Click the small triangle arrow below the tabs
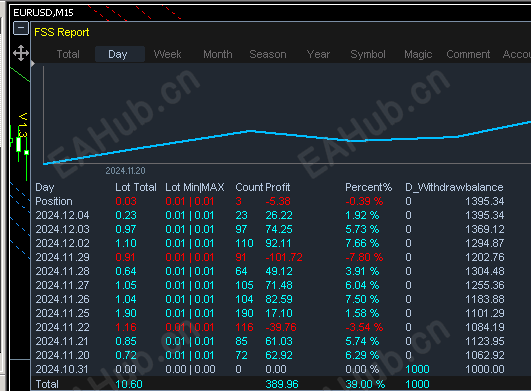 33,64
